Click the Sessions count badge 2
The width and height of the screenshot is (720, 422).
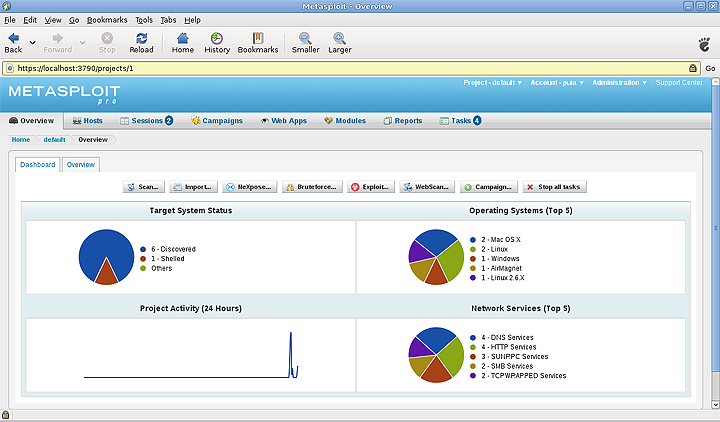tap(169, 121)
